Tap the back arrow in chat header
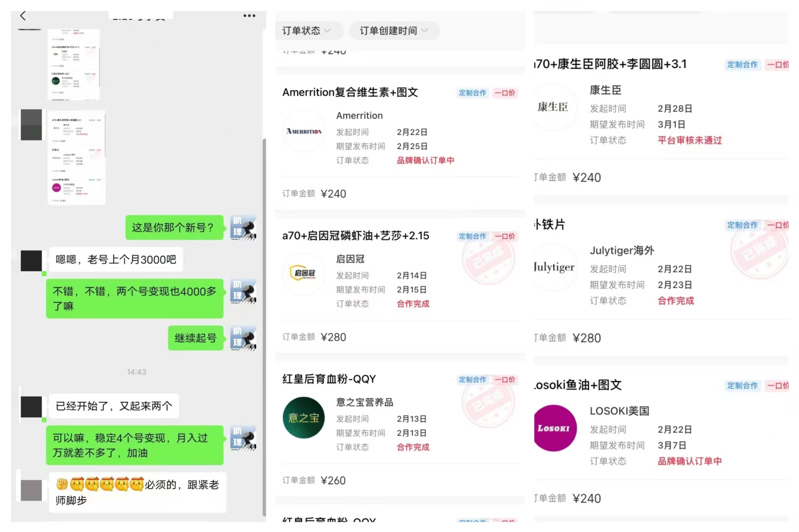 [x=23, y=16]
